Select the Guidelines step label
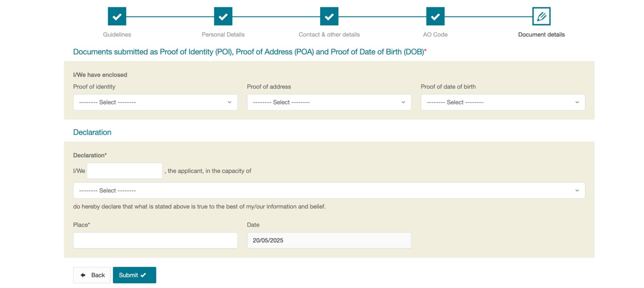The height and width of the screenshot is (288, 644). (x=117, y=34)
